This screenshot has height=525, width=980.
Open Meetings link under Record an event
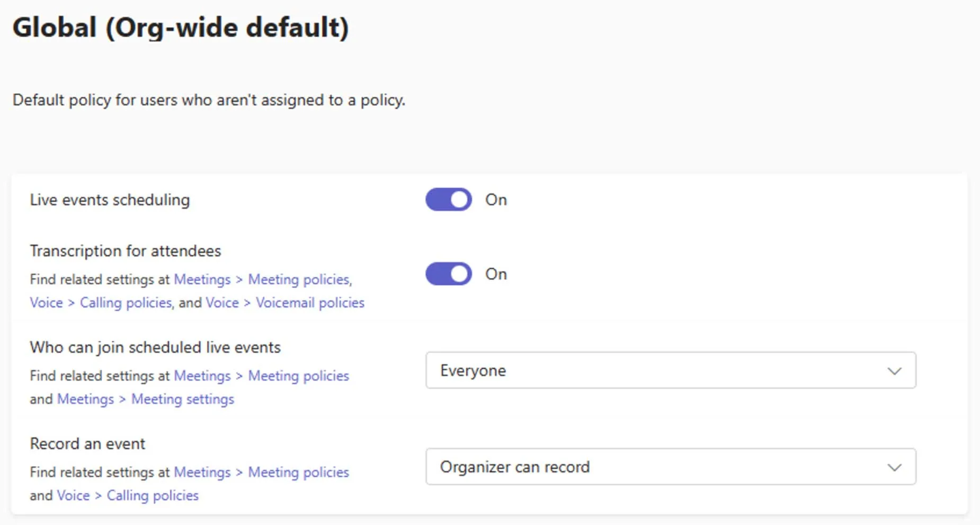pos(202,472)
